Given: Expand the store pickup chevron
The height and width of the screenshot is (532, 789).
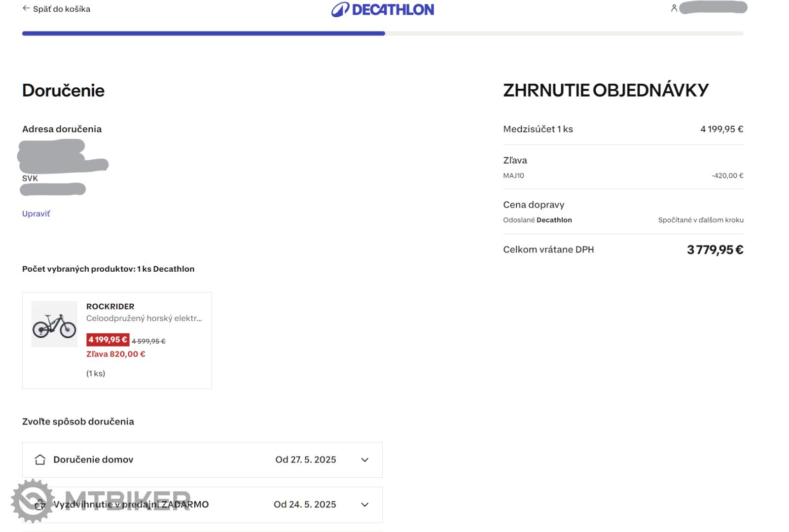Looking at the screenshot, I should coord(364,504).
